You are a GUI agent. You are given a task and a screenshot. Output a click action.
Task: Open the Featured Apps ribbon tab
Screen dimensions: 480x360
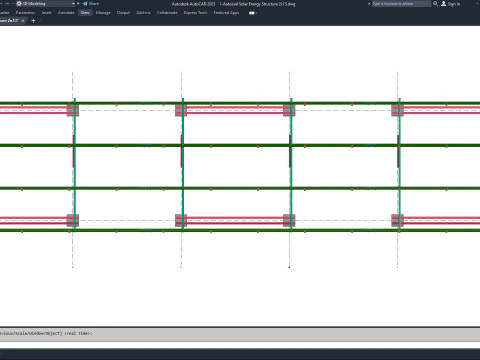[226, 13]
